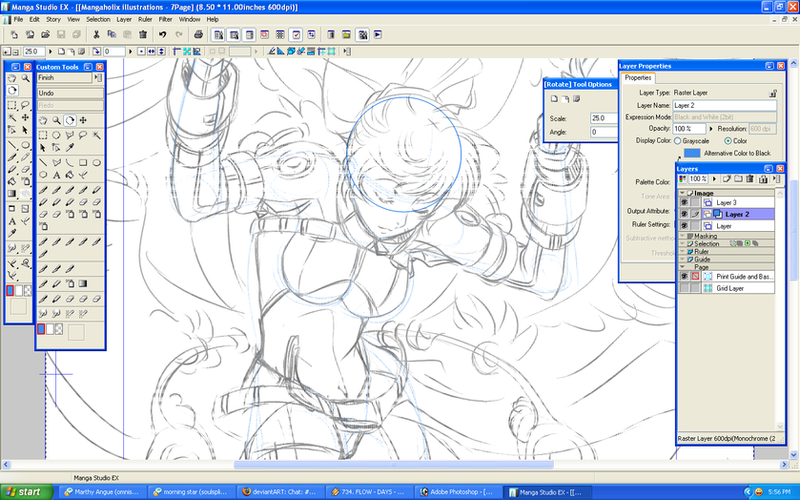Click the Finish button in Custom Tools

pyautogui.click(x=65, y=78)
